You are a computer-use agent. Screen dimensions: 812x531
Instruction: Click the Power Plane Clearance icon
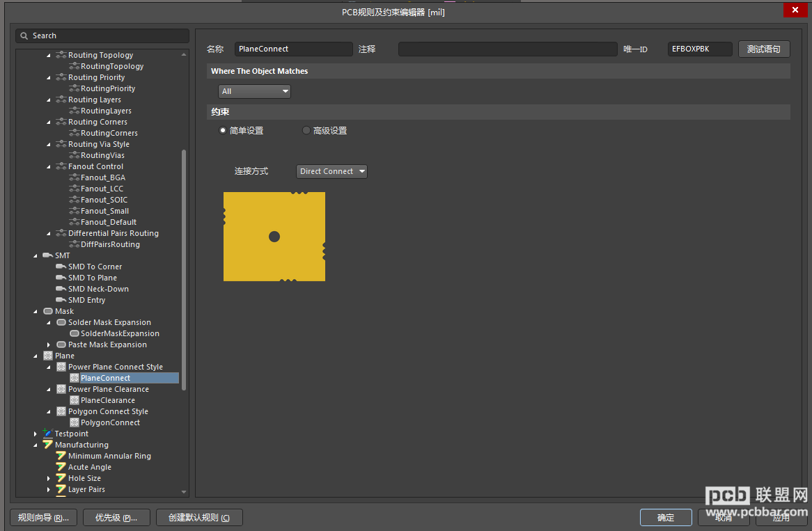coord(61,389)
